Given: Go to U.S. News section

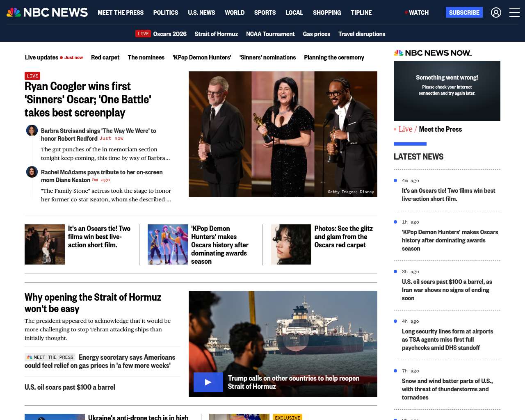Looking at the screenshot, I should point(201,13).
